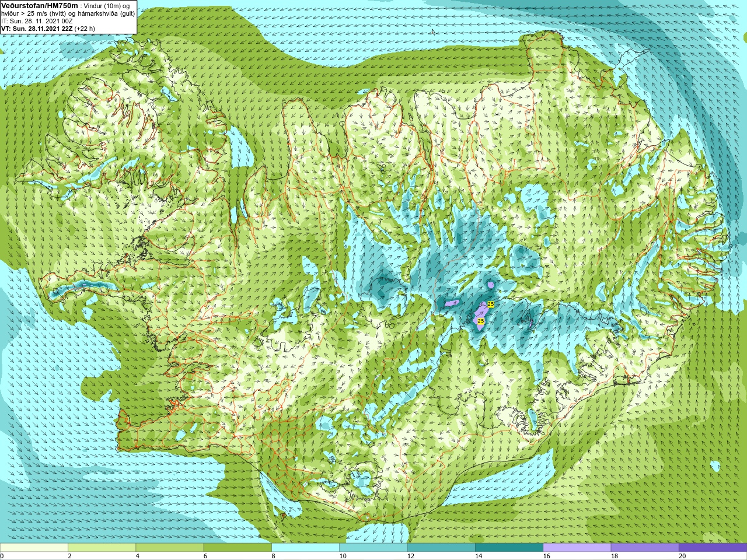The width and height of the screenshot is (747, 560).
Task: Click the legend scale number "6"
Action: (x=205, y=556)
